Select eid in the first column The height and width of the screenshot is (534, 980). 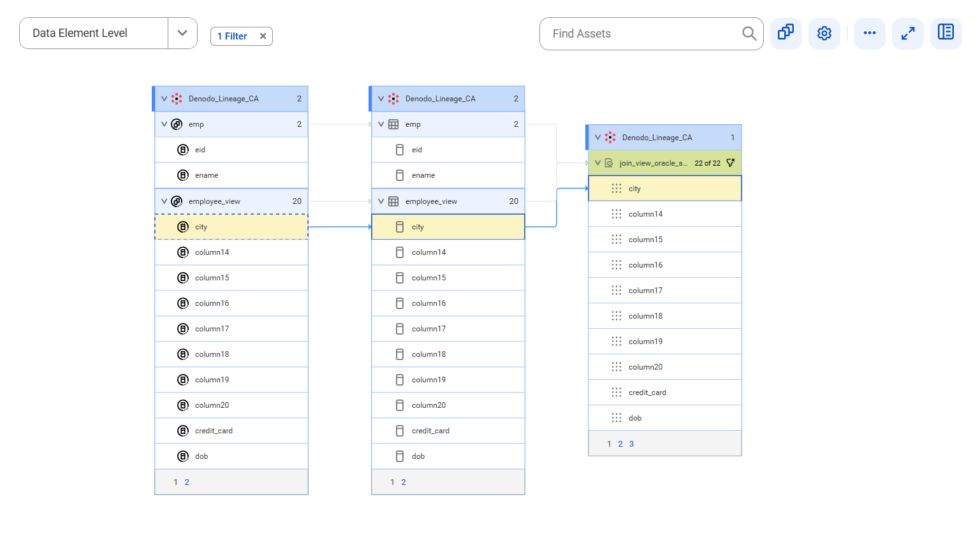pyautogui.click(x=231, y=150)
